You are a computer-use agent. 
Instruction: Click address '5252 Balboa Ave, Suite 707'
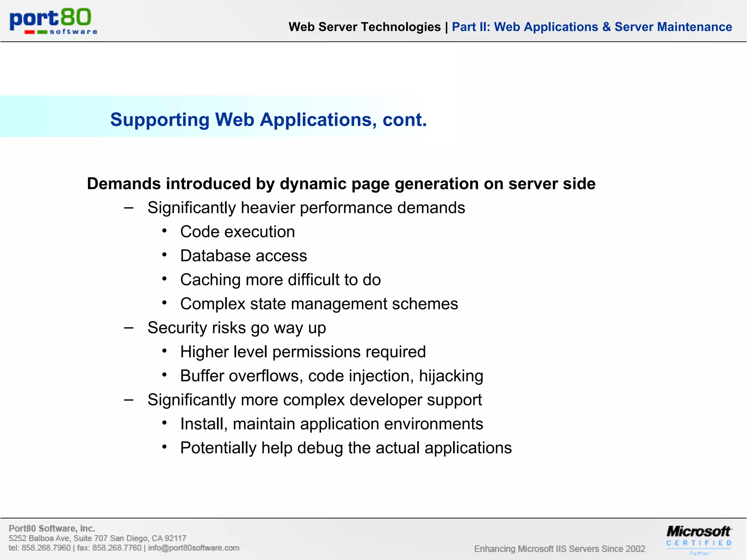(x=58, y=538)
